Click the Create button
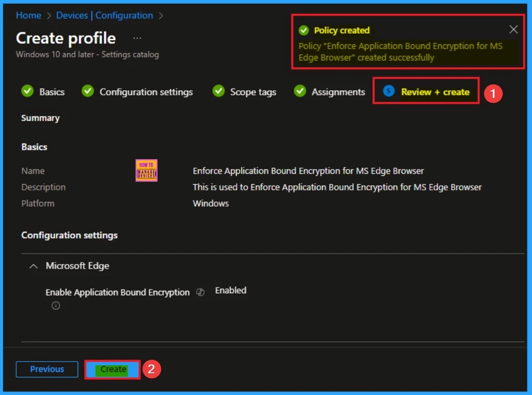Image resolution: width=532 pixels, height=395 pixels. click(113, 369)
